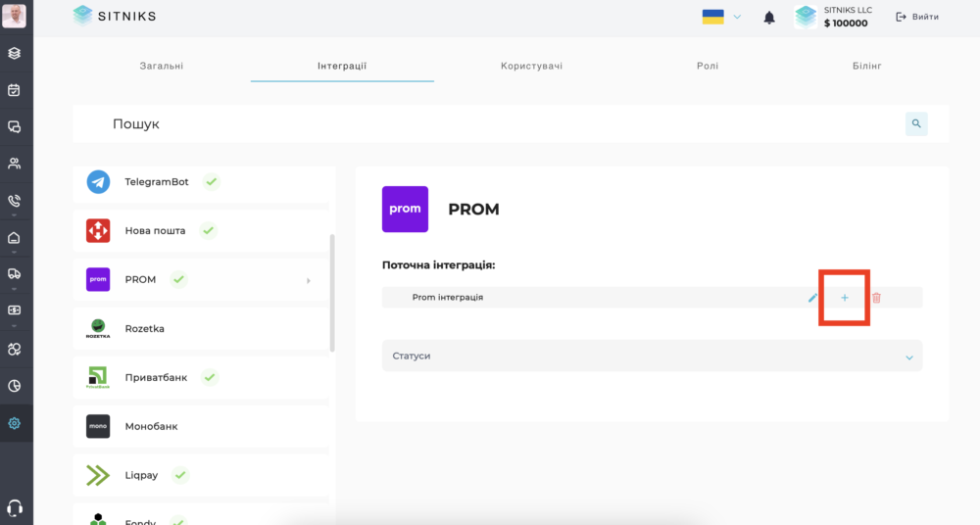
Task: Click the Rozetka logo icon
Action: pyautogui.click(x=98, y=328)
